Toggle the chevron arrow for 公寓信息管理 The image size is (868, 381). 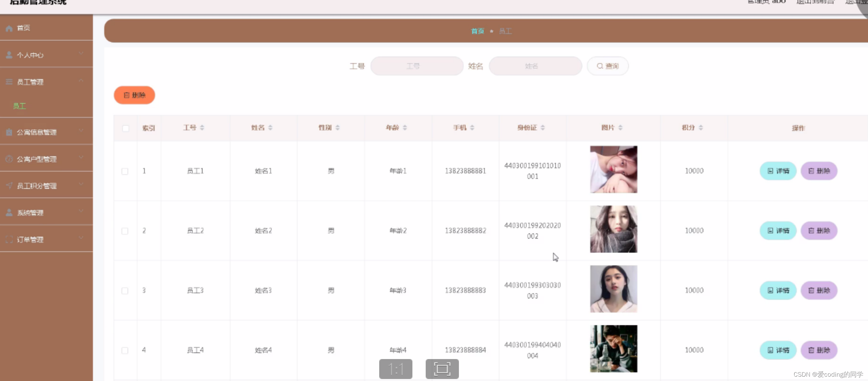81,131
